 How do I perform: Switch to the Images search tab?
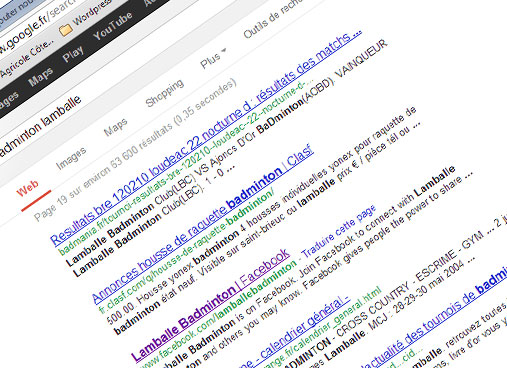[71, 158]
